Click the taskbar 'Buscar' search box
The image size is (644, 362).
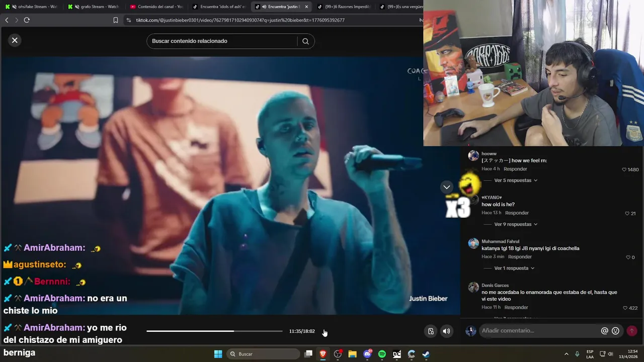[264, 354]
